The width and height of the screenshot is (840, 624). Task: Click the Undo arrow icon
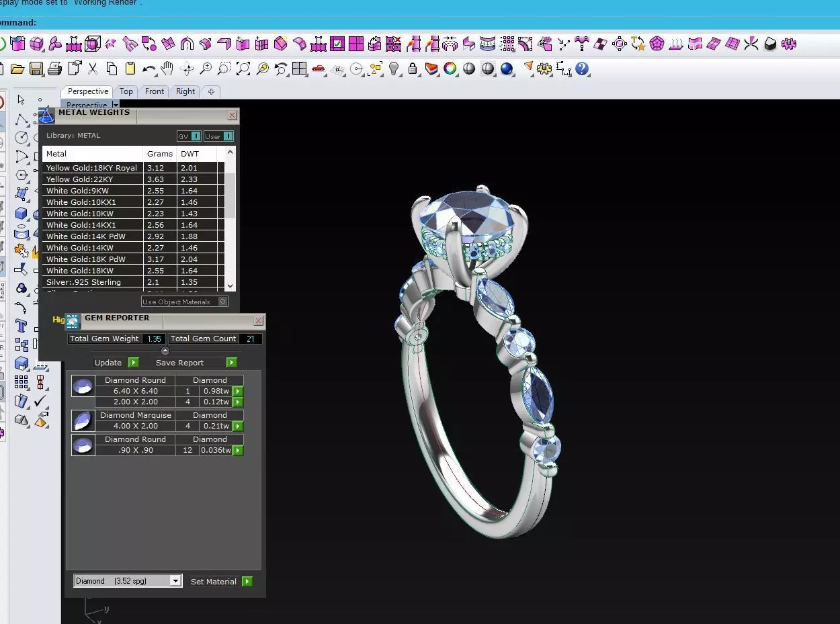(x=149, y=69)
